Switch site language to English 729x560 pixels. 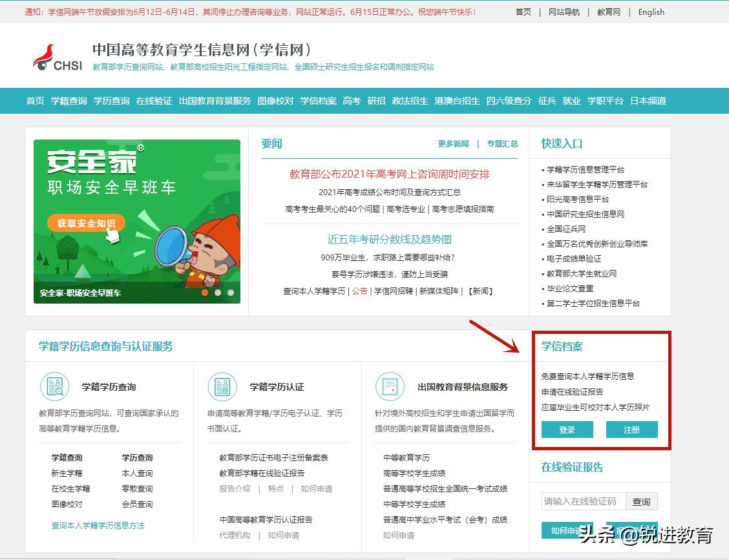[651, 12]
